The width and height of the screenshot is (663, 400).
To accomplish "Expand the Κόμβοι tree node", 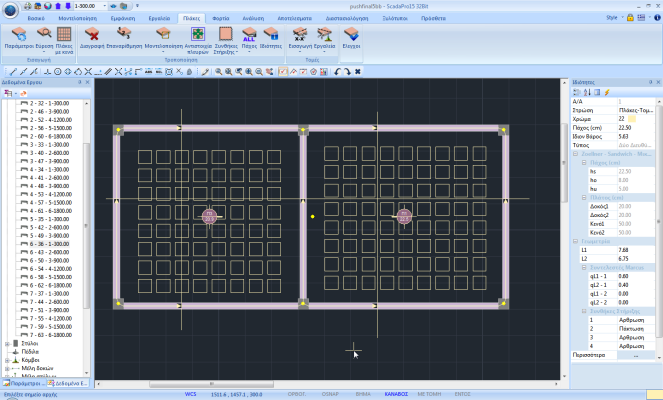I will tap(7, 360).
